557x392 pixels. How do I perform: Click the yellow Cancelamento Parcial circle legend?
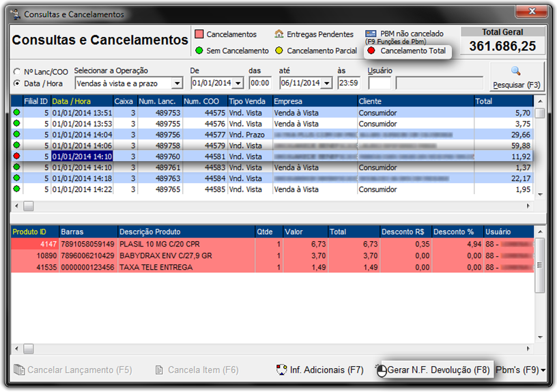[x=279, y=51]
